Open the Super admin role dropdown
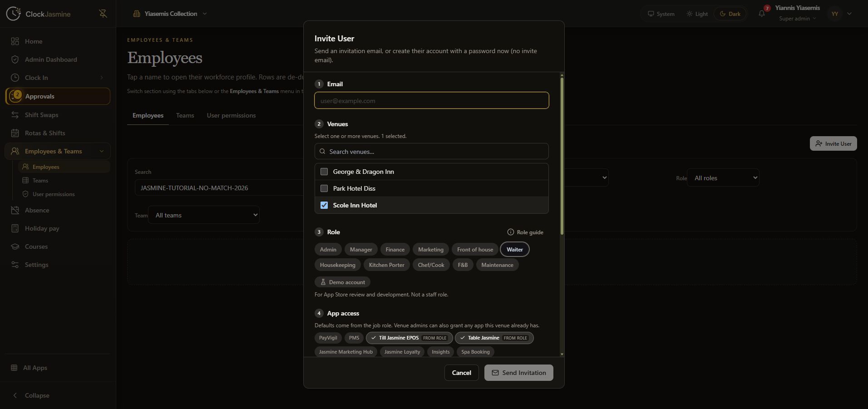 798,19
